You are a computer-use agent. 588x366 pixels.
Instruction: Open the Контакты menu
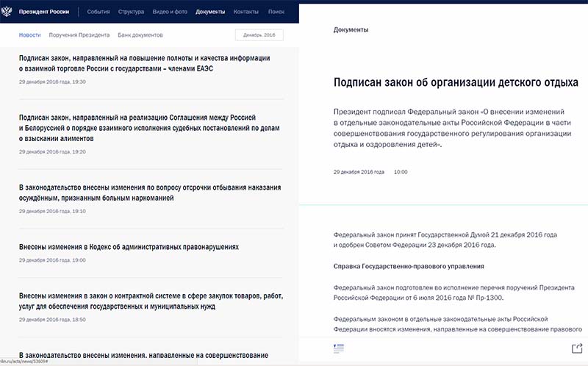tap(246, 12)
